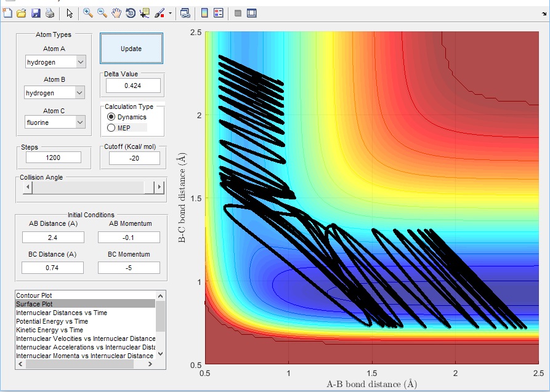Click the Collision Angle slider right arrow
This screenshot has height=392, width=550.
[160, 187]
